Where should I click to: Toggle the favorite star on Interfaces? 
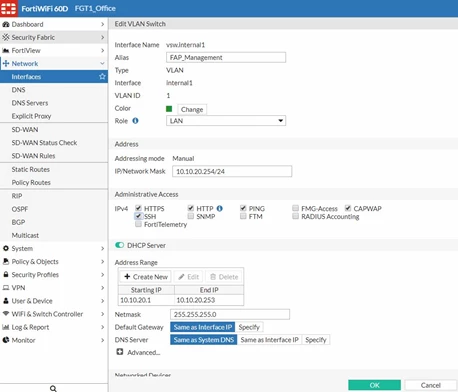[x=102, y=77]
